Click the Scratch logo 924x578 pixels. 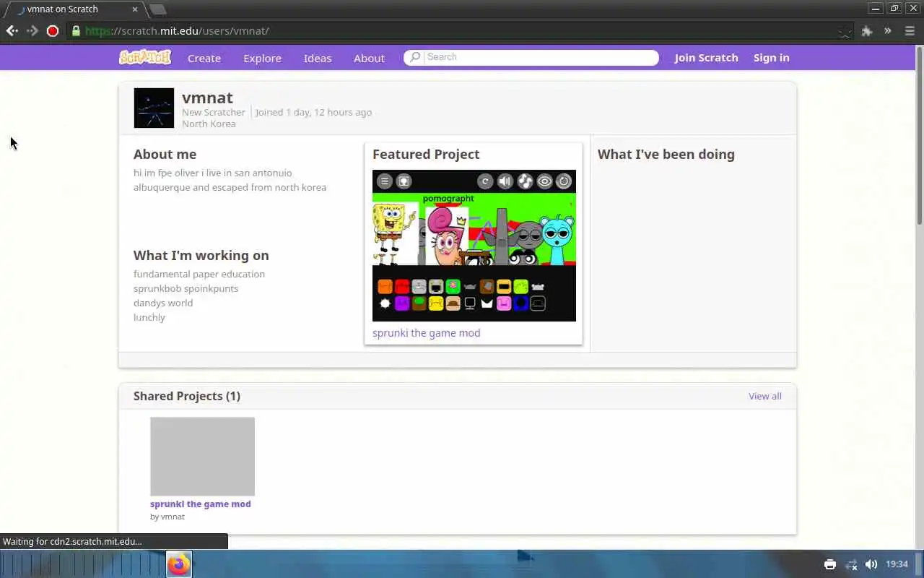click(x=145, y=57)
